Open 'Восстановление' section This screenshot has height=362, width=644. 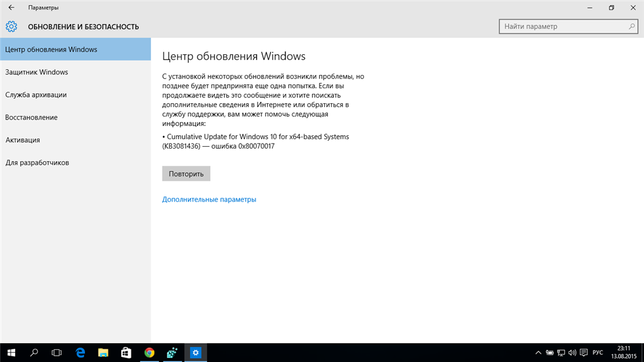tap(75, 117)
